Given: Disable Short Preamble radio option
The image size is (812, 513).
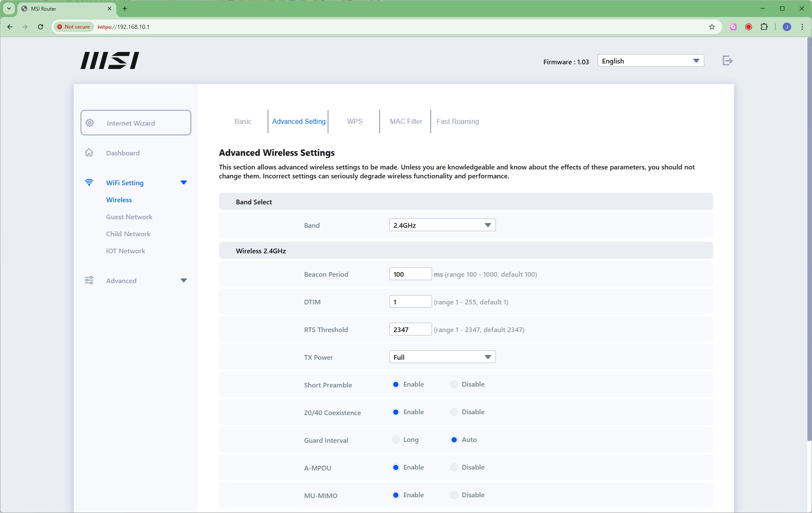Looking at the screenshot, I should 454,384.
